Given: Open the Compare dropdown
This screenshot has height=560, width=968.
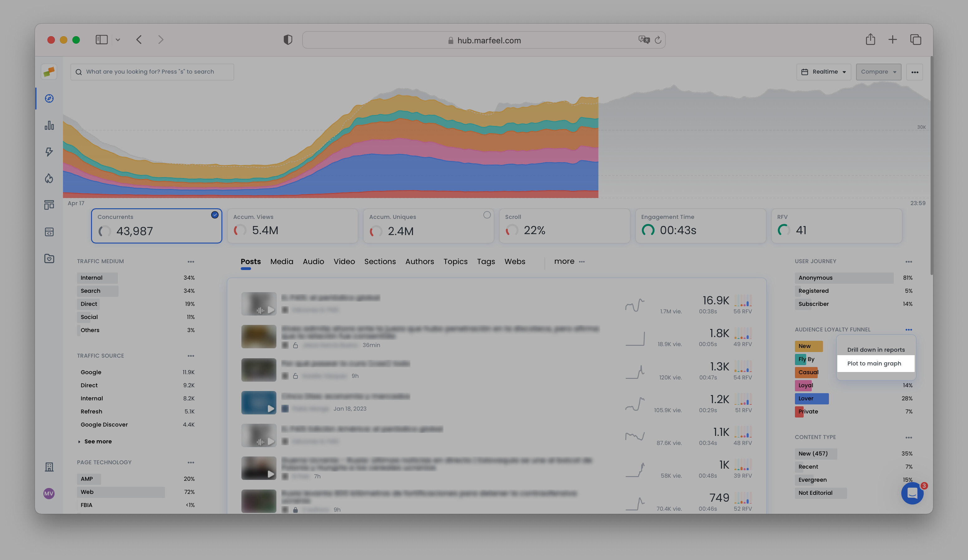Looking at the screenshot, I should (878, 71).
